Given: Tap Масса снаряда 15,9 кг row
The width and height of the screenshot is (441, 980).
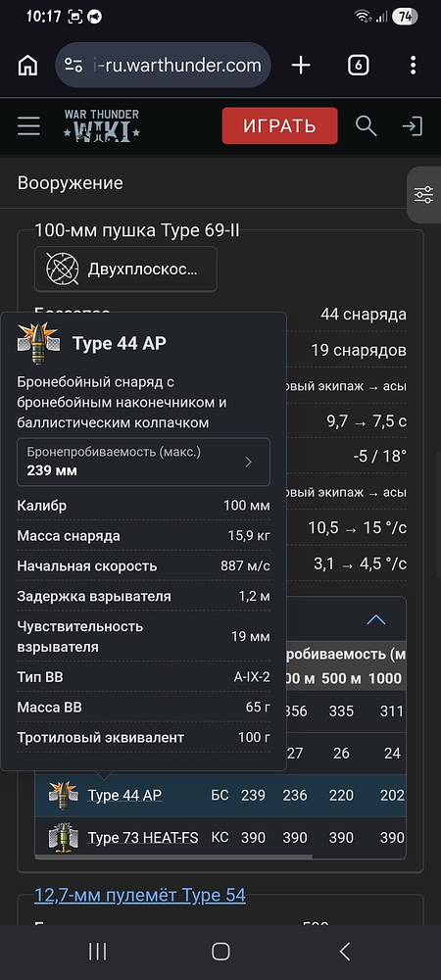Looking at the screenshot, I should pos(143,536).
